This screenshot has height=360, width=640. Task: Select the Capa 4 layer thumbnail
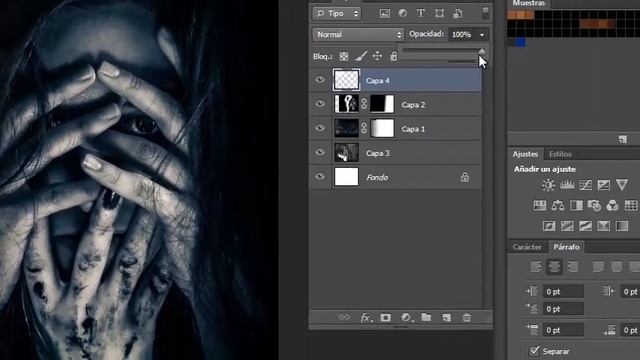click(x=347, y=80)
